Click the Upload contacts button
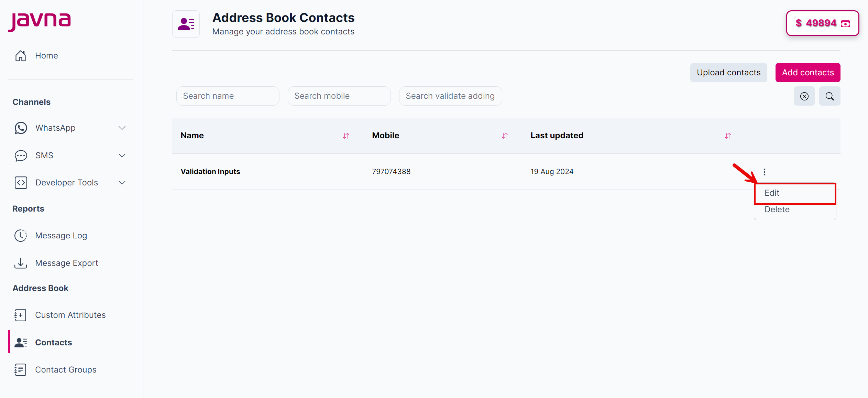This screenshot has width=868, height=398. [728, 73]
